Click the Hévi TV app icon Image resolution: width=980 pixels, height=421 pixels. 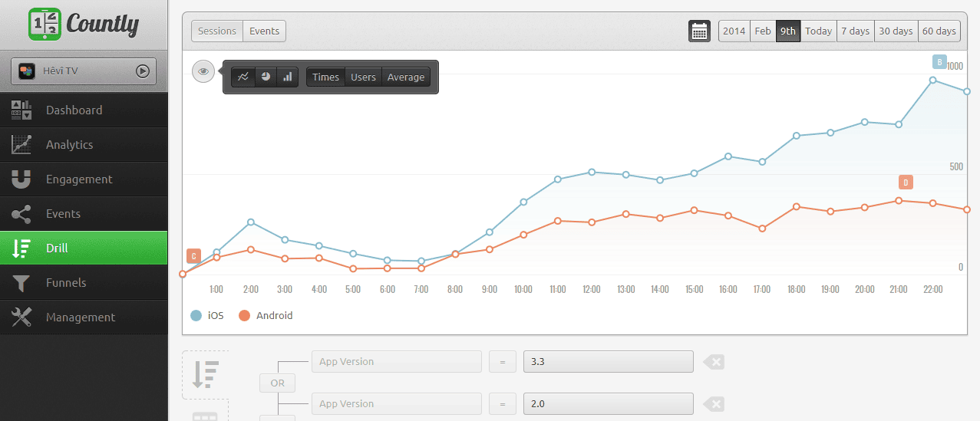pos(27,71)
